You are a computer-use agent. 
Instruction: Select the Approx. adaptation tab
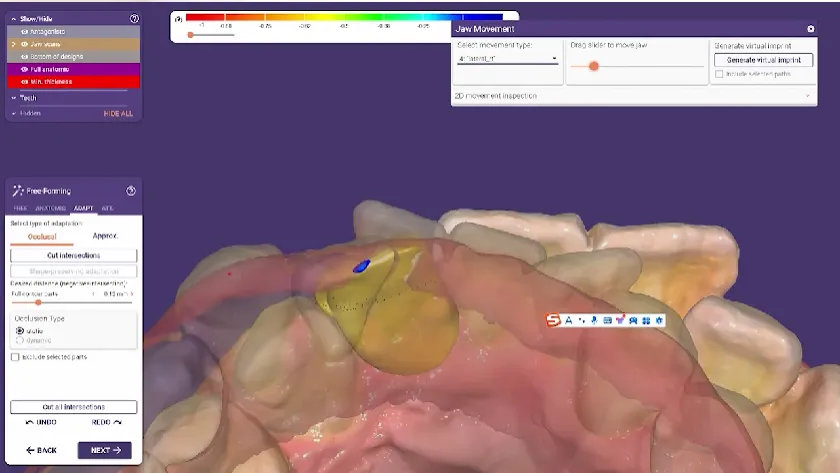point(105,236)
